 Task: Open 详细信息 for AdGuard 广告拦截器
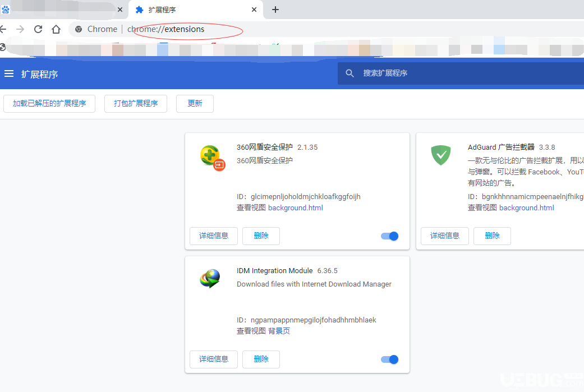445,236
